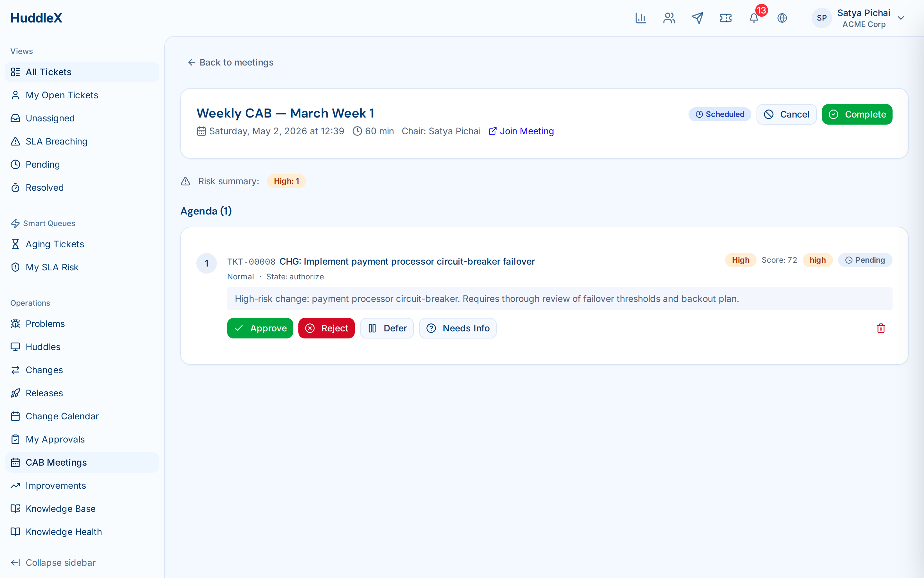Open the users/team icon in header
This screenshot has width=924, height=578.
669,18
